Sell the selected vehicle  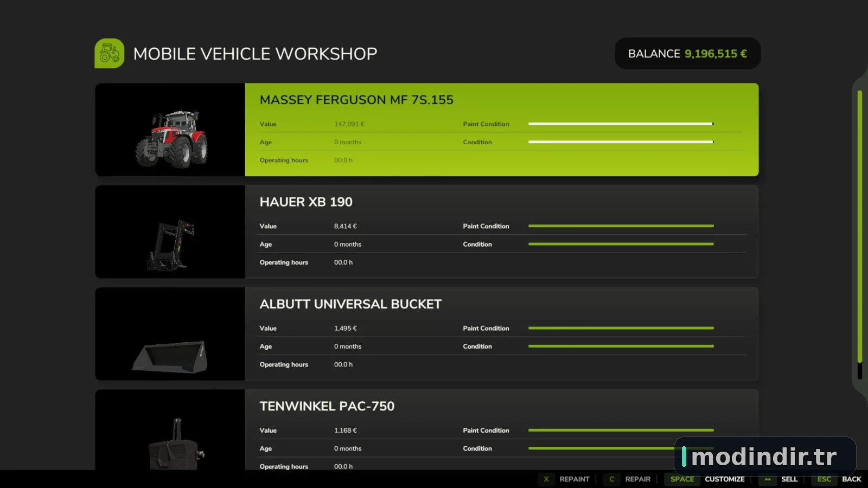tap(789, 479)
